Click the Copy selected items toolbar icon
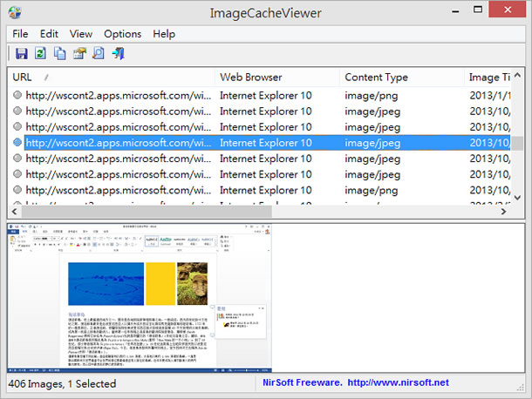 coord(59,54)
